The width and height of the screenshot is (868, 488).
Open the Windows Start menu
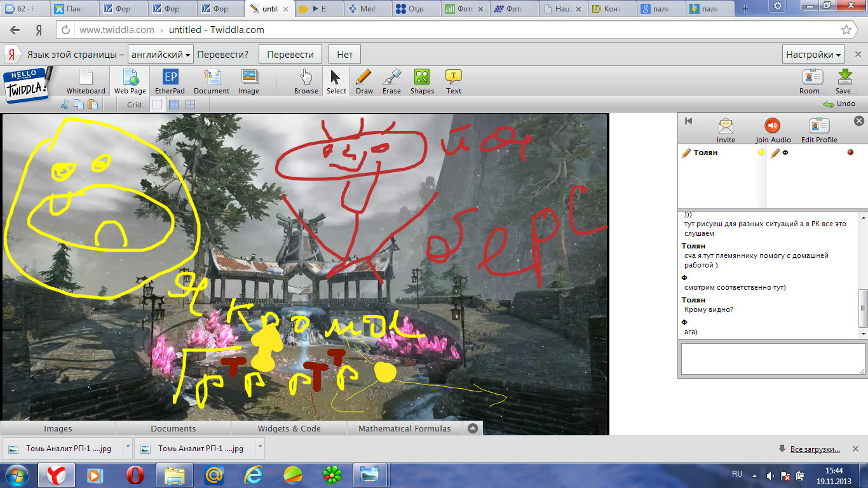(x=16, y=475)
